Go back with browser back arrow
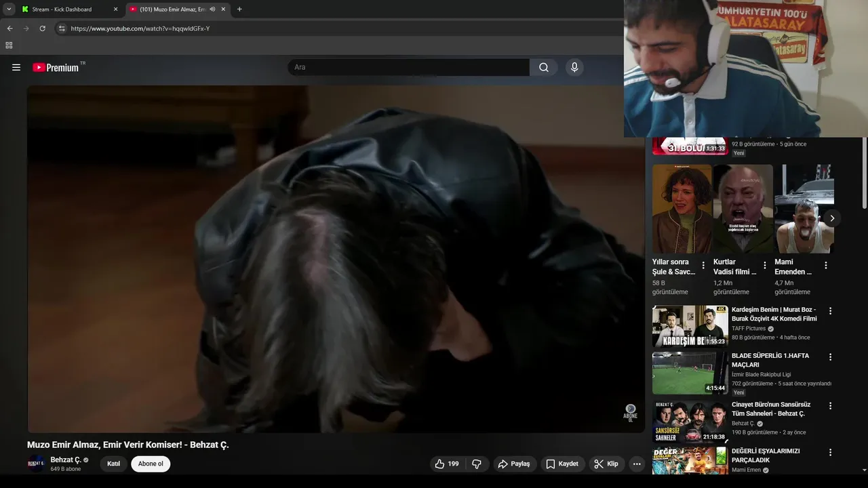 coord(9,28)
